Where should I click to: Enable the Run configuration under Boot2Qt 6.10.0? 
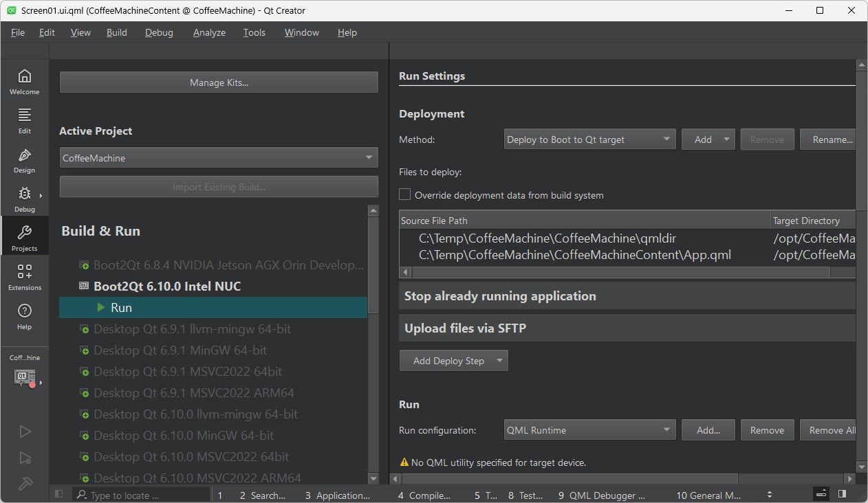[x=121, y=307]
